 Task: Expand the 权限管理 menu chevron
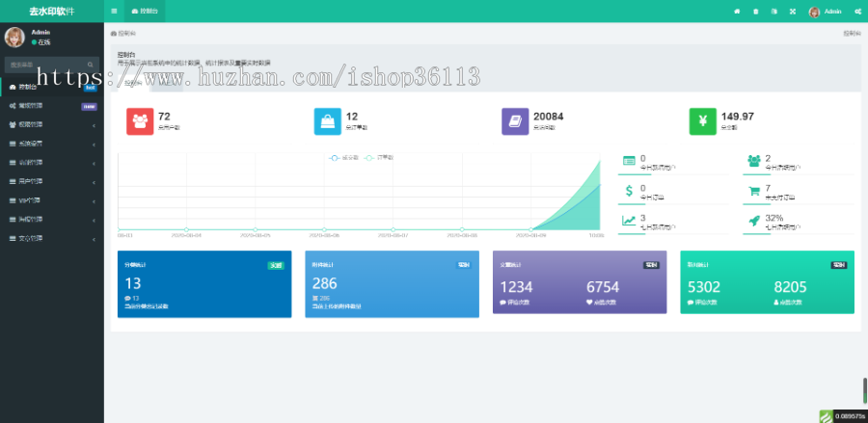point(94,125)
